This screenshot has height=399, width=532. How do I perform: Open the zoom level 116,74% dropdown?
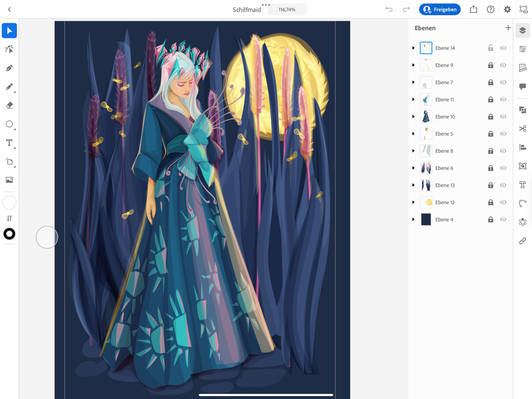287,10
